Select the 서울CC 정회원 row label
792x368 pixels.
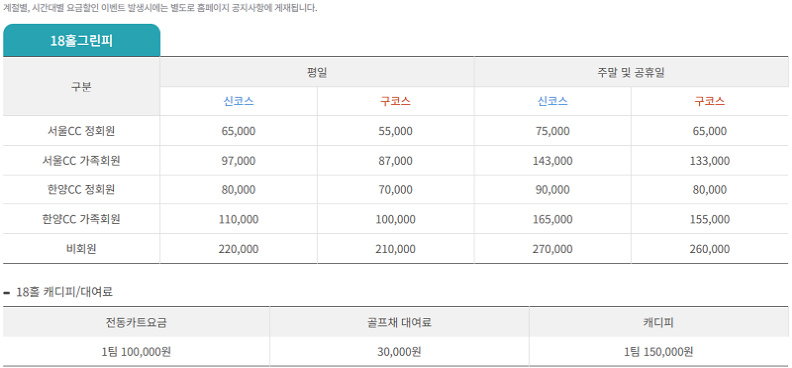click(x=81, y=131)
